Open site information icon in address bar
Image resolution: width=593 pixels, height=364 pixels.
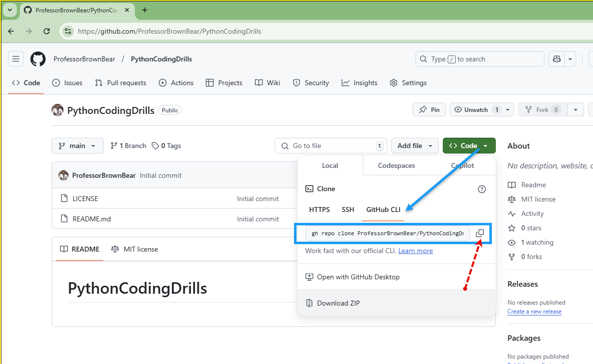(x=68, y=31)
